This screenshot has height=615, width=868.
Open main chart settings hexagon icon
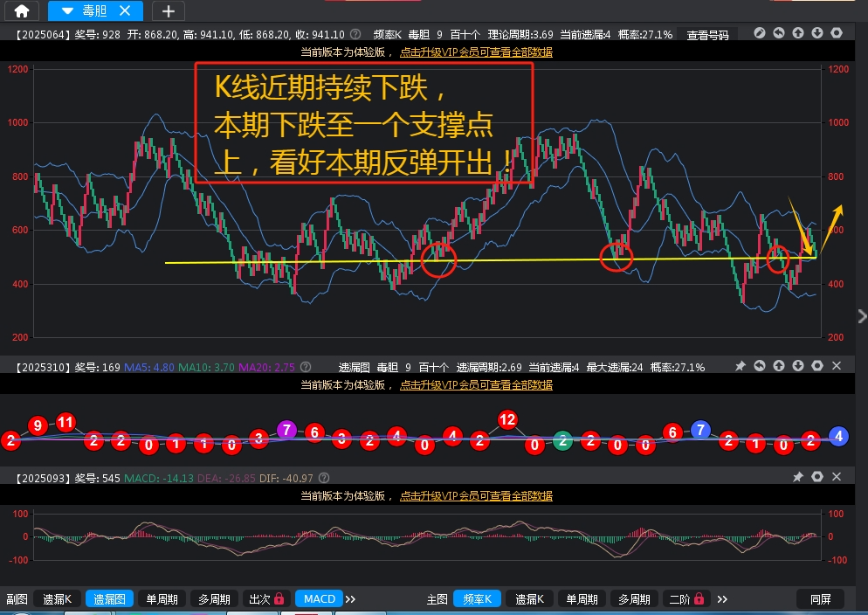(837, 33)
